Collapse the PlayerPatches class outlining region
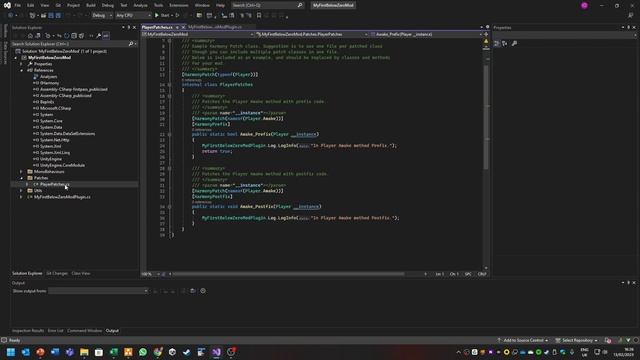Image resolution: width=640 pixels, height=360 pixels. click(x=169, y=85)
